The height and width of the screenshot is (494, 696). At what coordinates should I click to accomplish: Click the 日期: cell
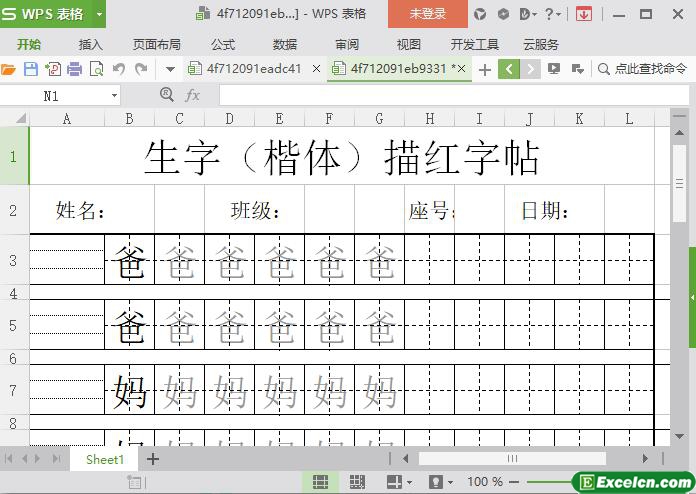pyautogui.click(x=554, y=209)
